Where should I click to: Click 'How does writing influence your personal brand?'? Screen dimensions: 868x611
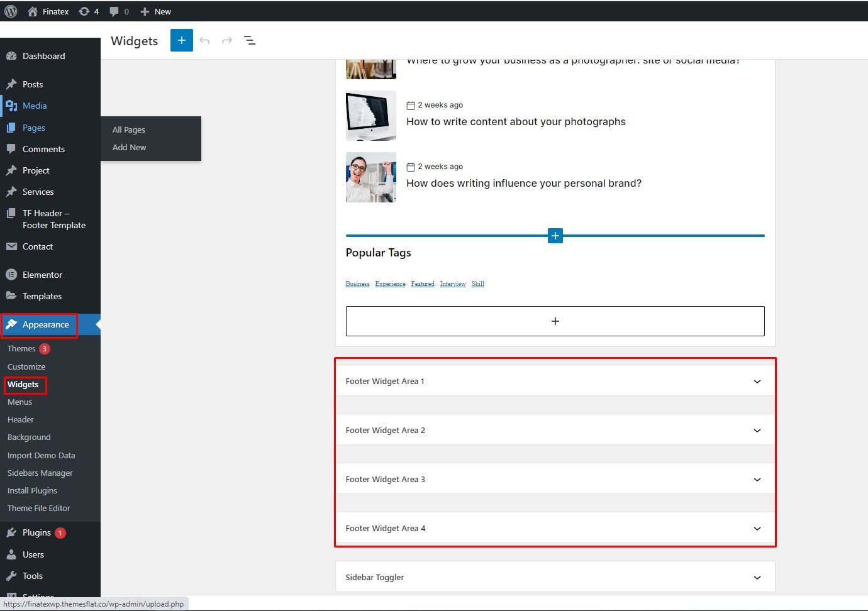524,184
